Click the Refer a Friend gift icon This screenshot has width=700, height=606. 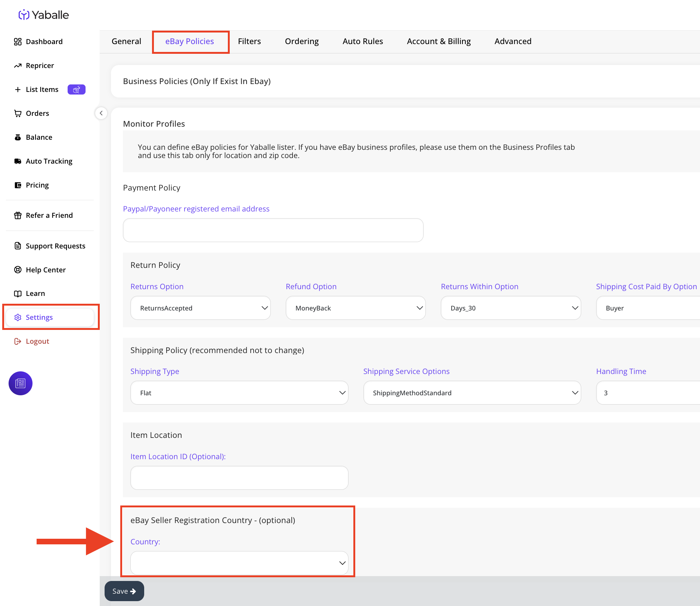(x=18, y=215)
